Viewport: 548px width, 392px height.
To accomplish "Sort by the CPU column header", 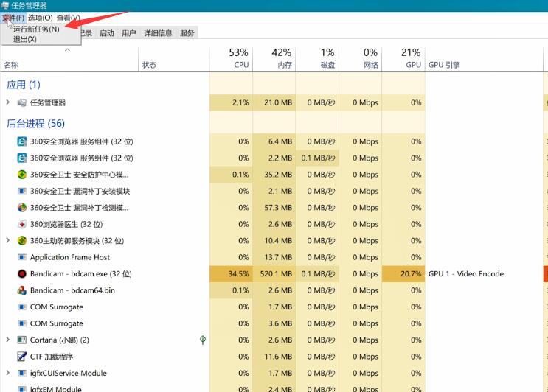I will point(231,59).
